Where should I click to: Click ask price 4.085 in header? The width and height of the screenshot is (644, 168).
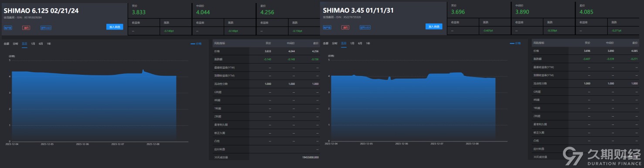point(586,12)
